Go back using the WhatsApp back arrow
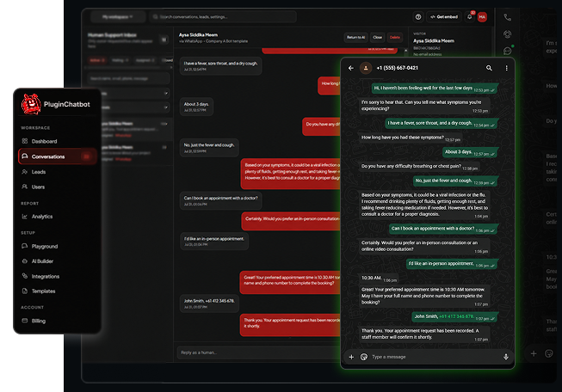The image size is (562, 392). click(351, 68)
